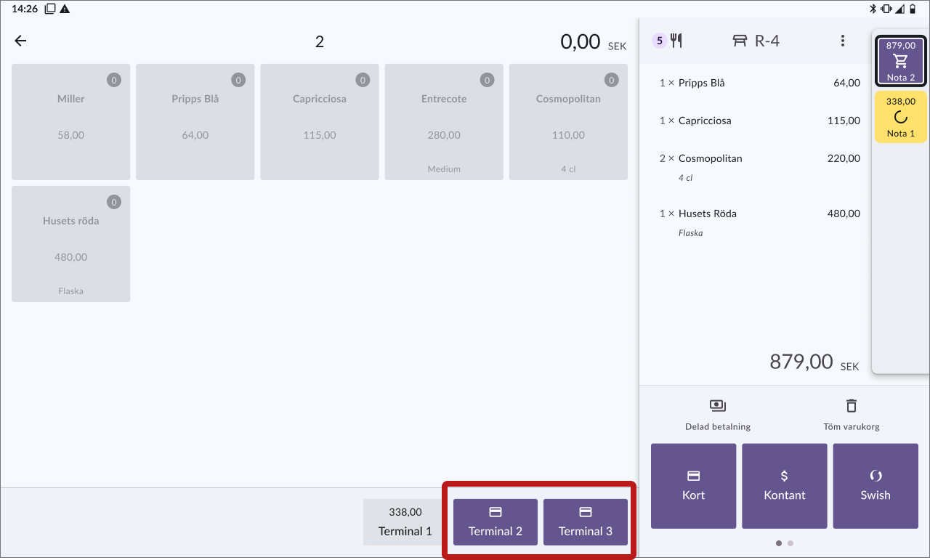Add Pripps Blå product tile
Screen dimensions: 930x560
coord(195,122)
